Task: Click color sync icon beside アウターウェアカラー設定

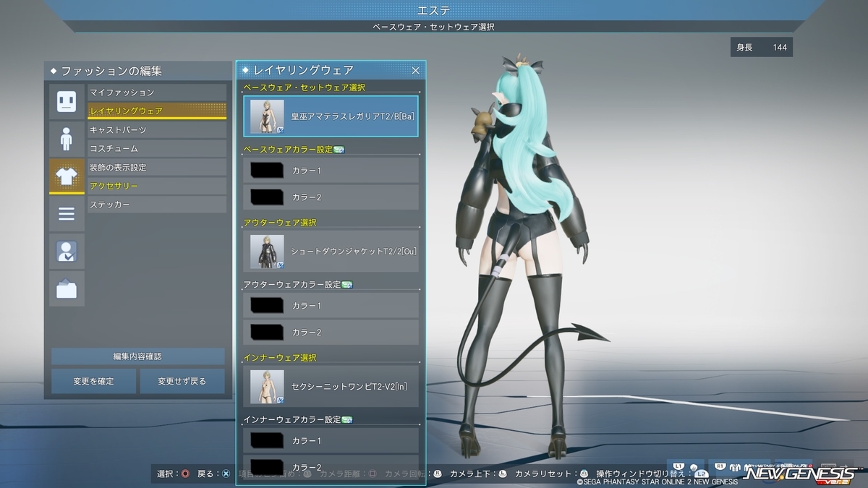Action: pos(346,285)
